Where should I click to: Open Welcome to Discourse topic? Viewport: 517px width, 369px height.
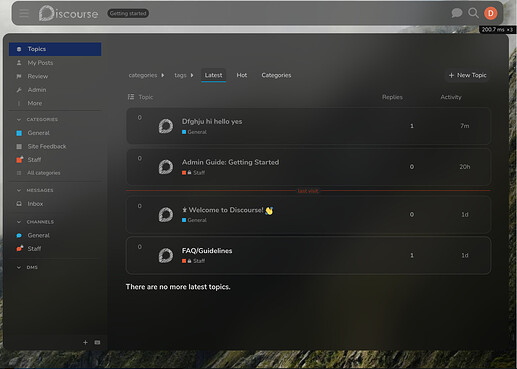226,210
